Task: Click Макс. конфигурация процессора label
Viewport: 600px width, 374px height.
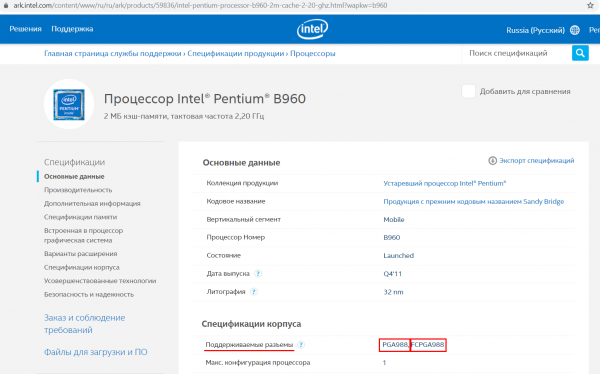Action: (x=258, y=363)
